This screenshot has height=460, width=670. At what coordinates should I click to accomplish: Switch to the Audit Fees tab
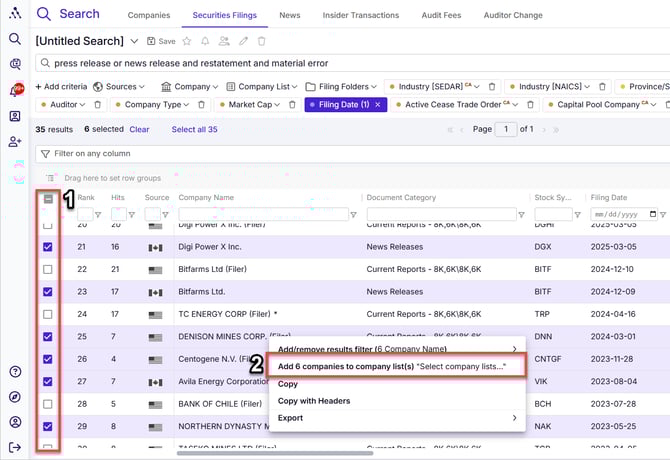(x=441, y=15)
